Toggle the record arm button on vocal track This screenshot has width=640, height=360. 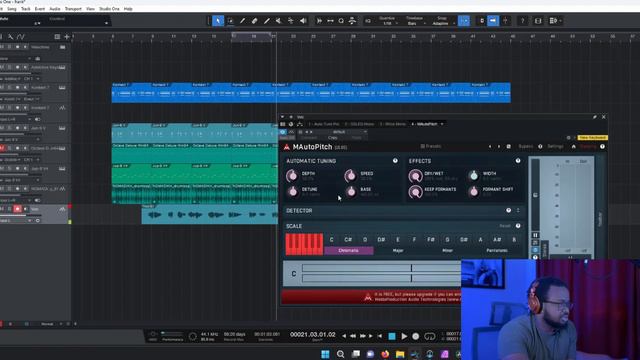pyautogui.click(x=17, y=209)
